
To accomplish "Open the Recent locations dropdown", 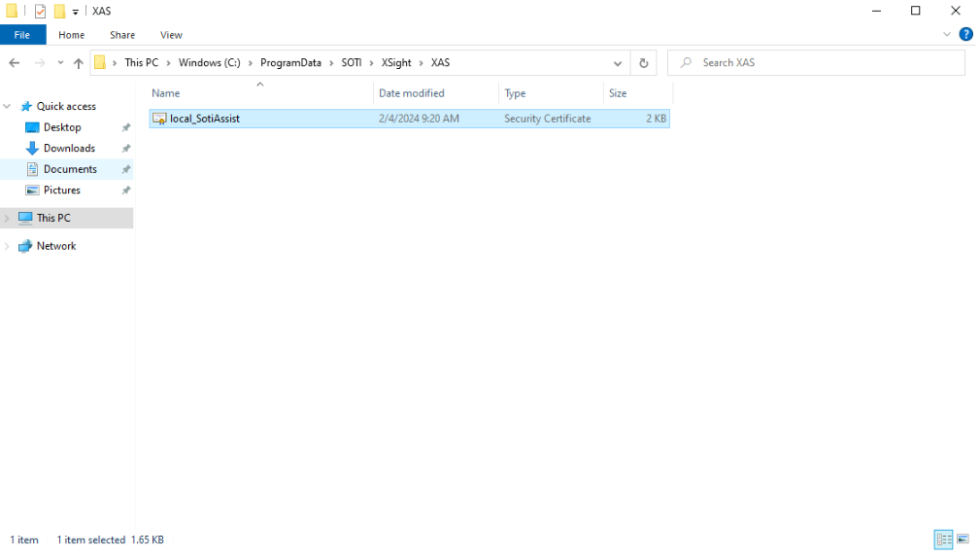I will (60, 62).
